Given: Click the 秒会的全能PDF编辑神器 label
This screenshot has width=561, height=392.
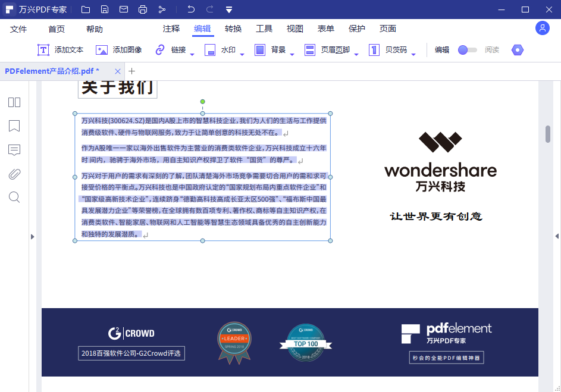Looking at the screenshot, I should click(447, 357).
